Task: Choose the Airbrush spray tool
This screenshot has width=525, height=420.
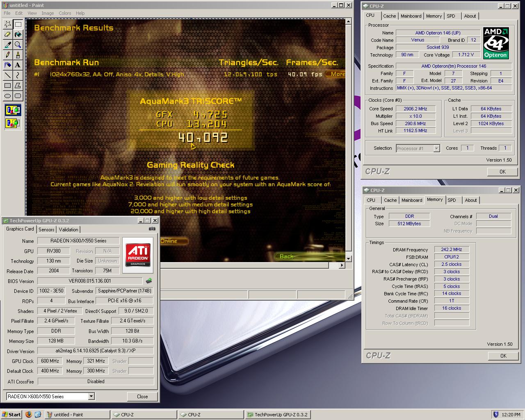Action: (x=8, y=65)
